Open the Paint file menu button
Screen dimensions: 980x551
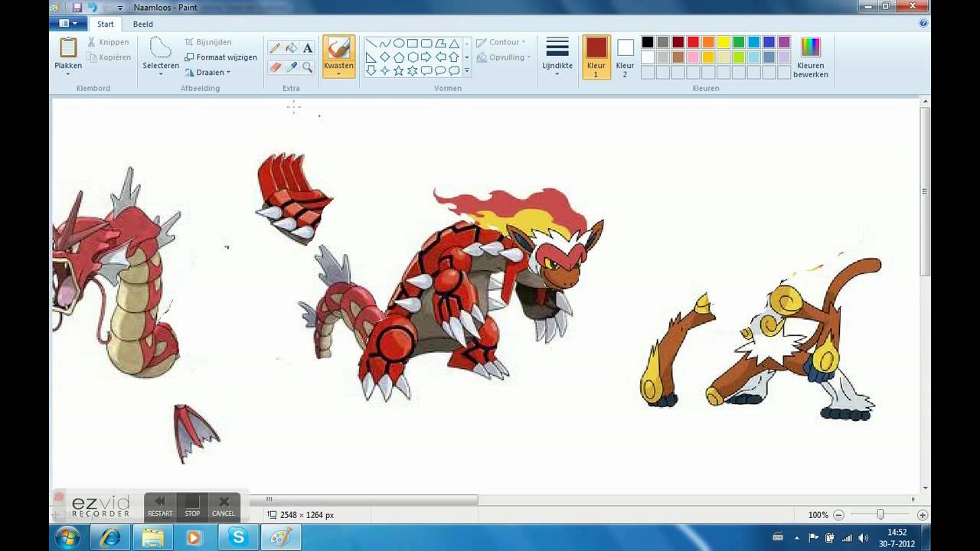(x=68, y=24)
